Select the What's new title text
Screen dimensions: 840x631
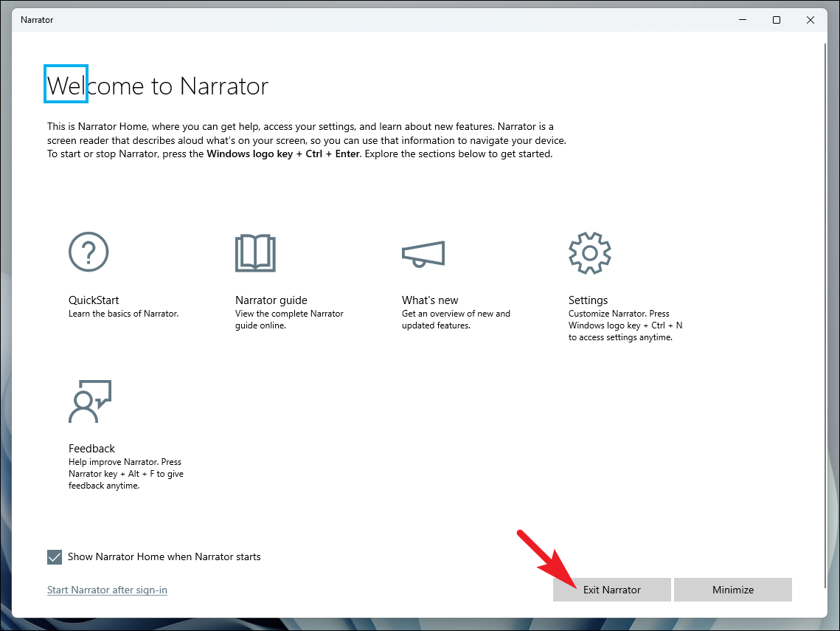point(430,300)
